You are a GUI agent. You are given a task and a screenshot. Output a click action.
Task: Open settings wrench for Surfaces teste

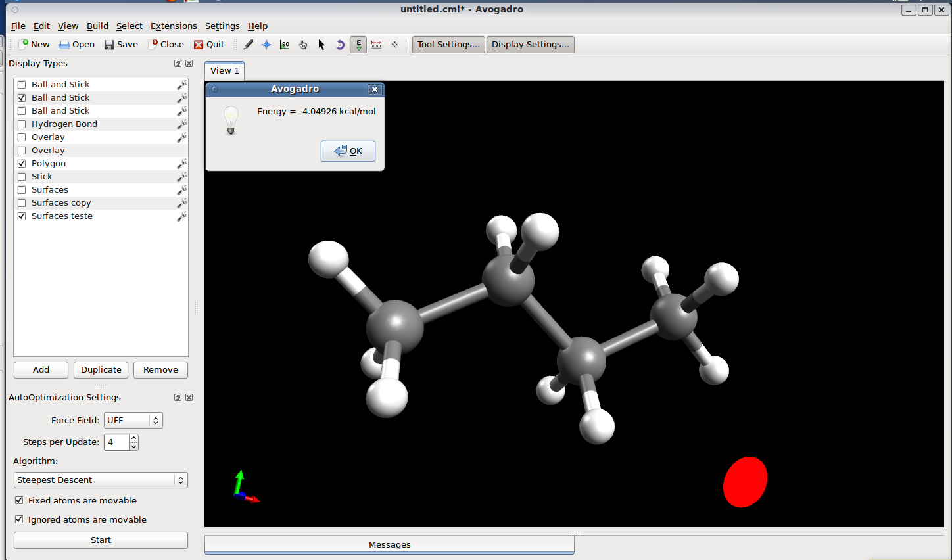pyautogui.click(x=182, y=216)
